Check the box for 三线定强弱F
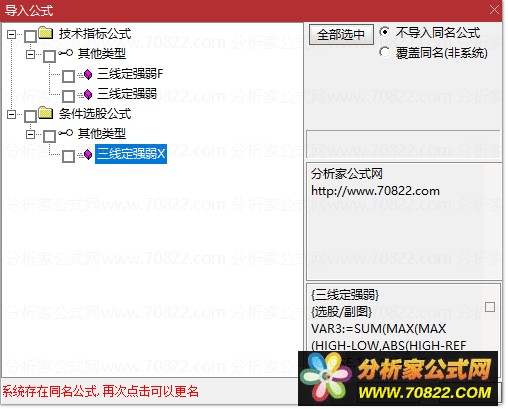Image resolution: width=508 pixels, height=409 pixels. [x=68, y=76]
